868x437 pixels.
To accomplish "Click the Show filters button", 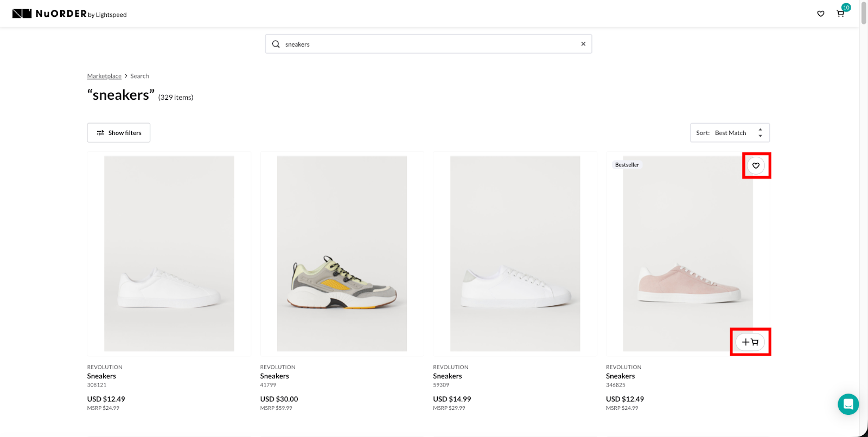I will click(119, 133).
